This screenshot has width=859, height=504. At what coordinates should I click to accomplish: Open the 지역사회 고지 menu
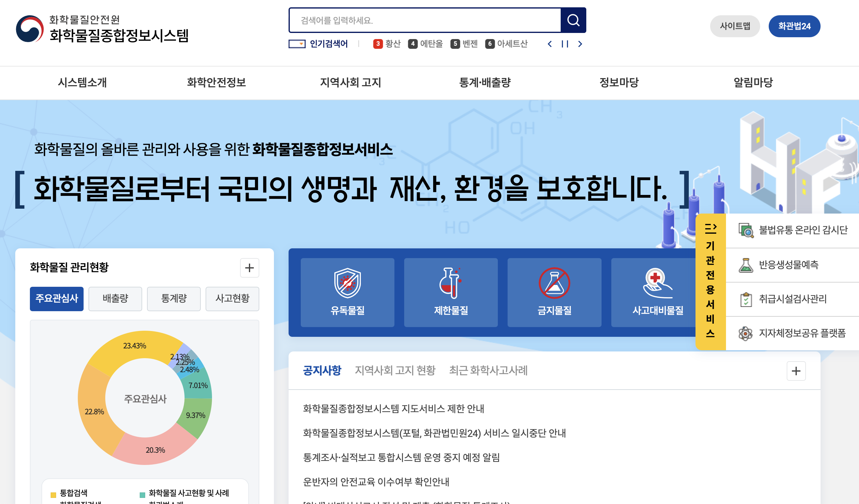350,82
